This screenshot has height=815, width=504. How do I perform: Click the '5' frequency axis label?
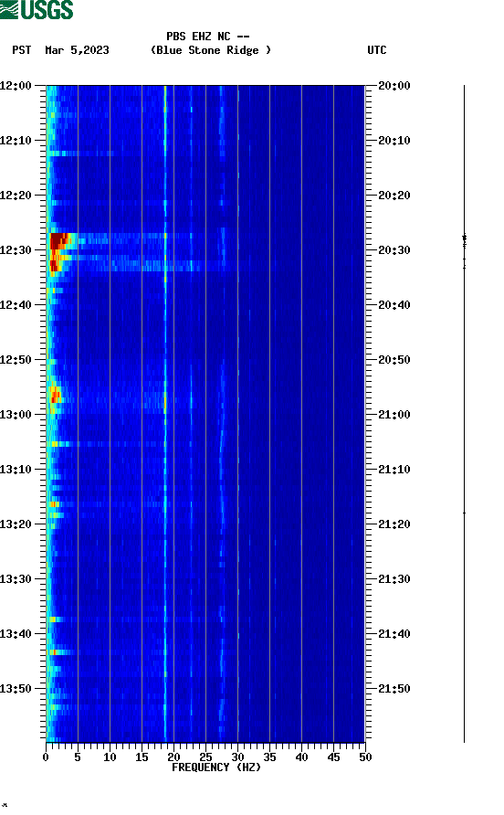[78, 757]
